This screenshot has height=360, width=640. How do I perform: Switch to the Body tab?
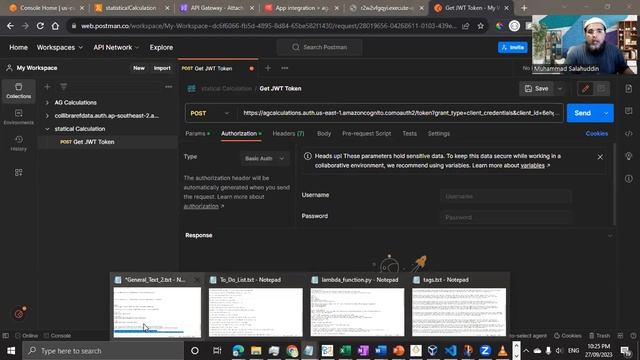pyautogui.click(x=324, y=133)
